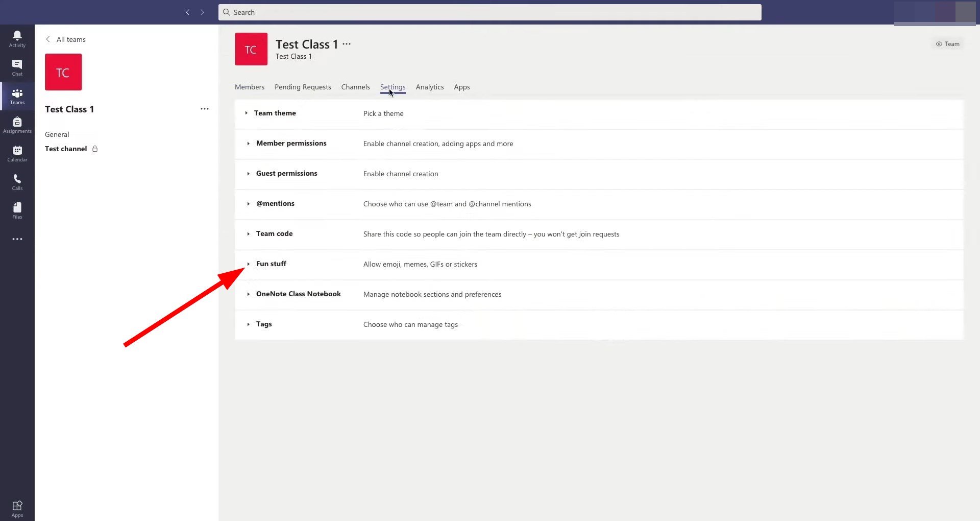Click the 'Enable channel creation' guest description
This screenshot has height=521, width=980.
click(401, 174)
